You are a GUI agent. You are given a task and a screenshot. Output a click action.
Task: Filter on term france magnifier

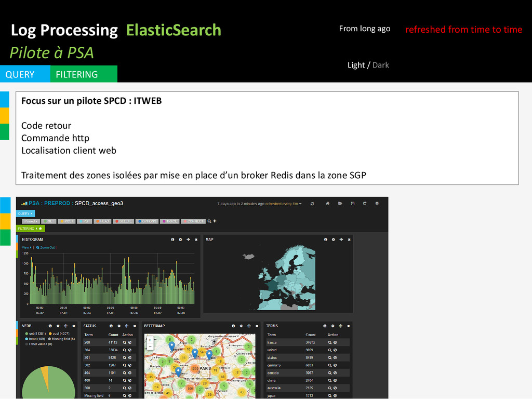(330, 343)
